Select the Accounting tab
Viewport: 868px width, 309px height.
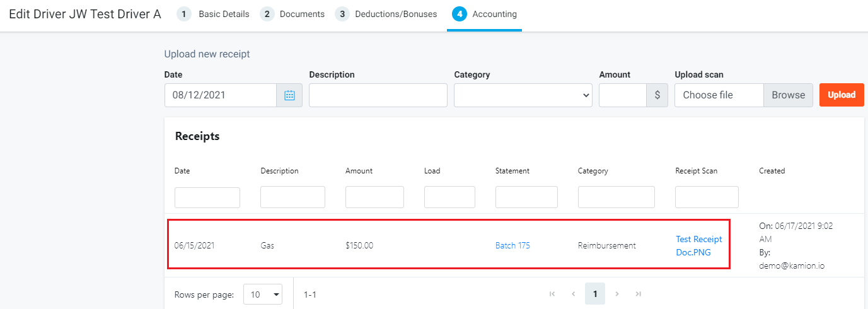tap(484, 14)
